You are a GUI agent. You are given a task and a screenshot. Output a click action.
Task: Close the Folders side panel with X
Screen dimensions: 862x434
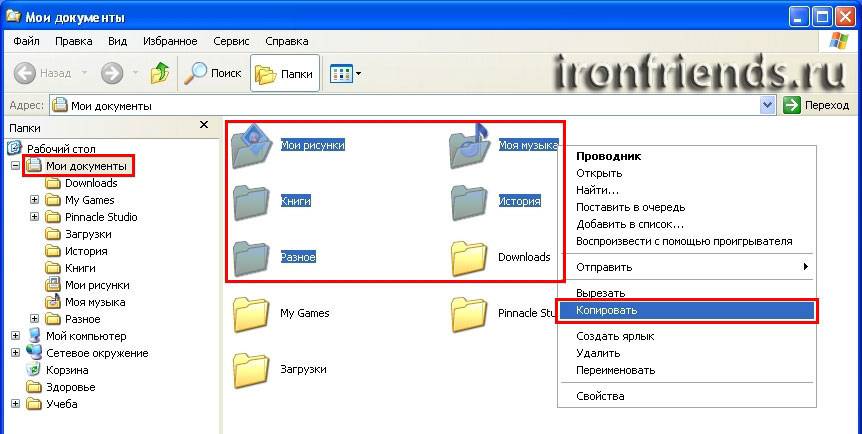[204, 125]
